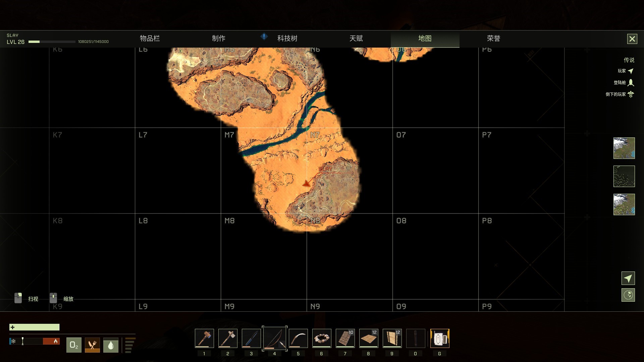This screenshot has height=362, width=644.
Task: Select the G slot canteen item
Action: 440,338
